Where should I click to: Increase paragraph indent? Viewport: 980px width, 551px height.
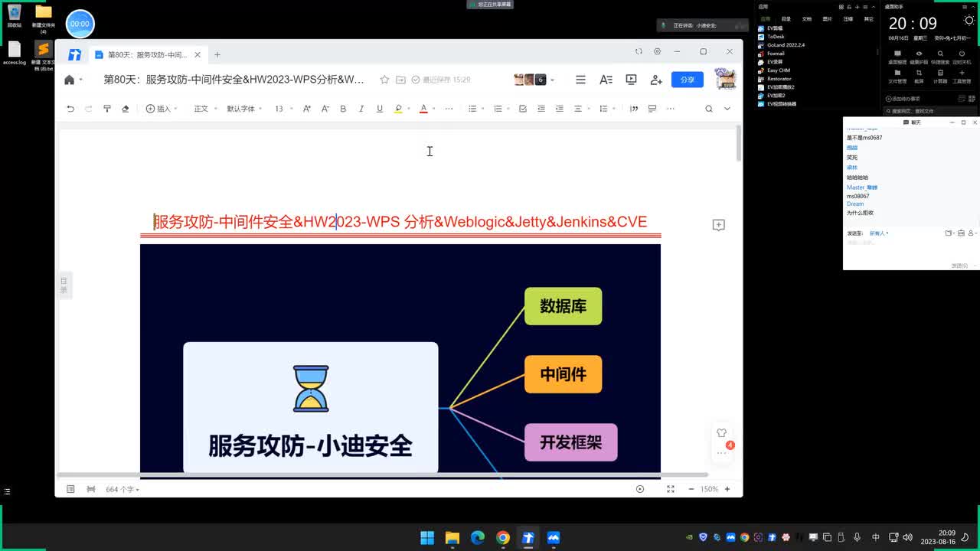click(x=560, y=109)
